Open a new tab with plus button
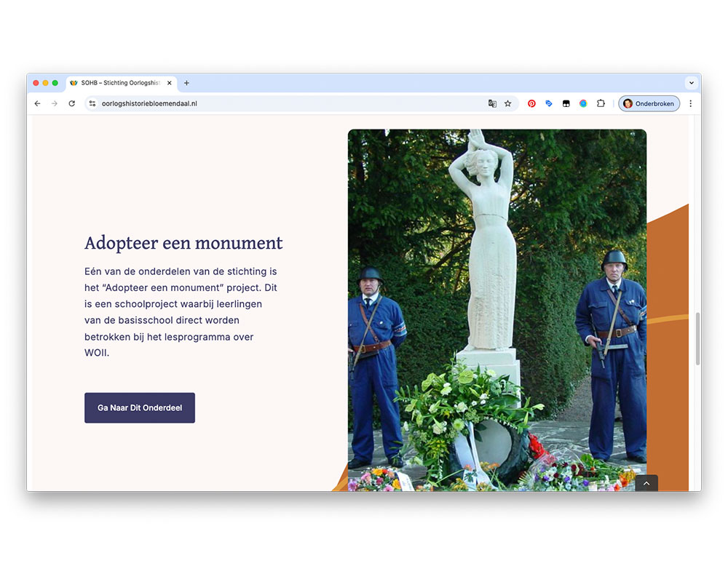The width and height of the screenshot is (728, 582). [x=186, y=83]
